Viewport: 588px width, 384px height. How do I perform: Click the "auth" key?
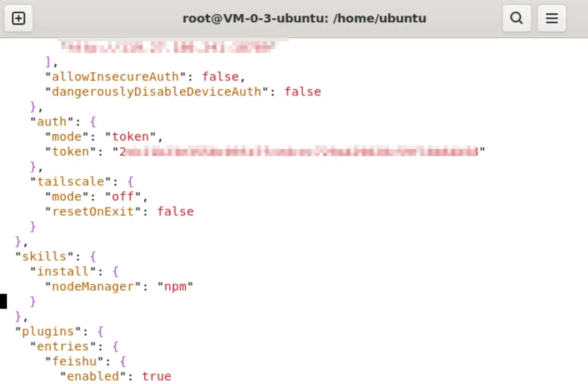pyautogui.click(x=52, y=122)
